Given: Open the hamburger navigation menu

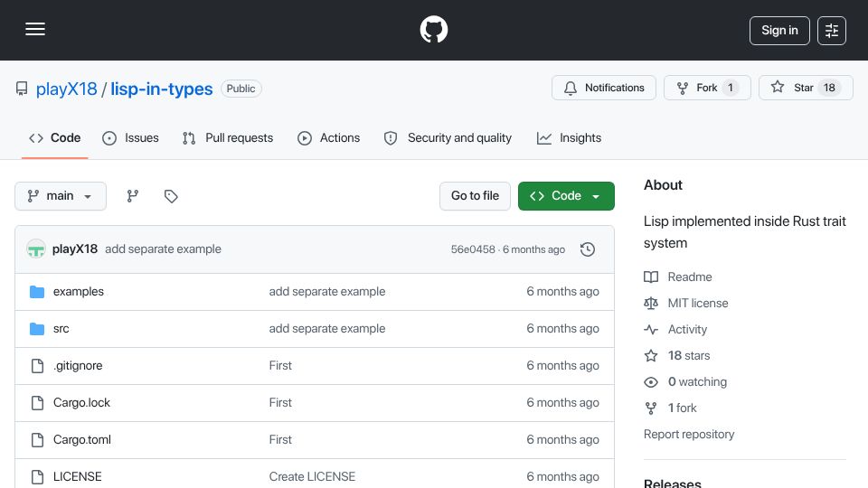Looking at the screenshot, I should click(x=35, y=29).
